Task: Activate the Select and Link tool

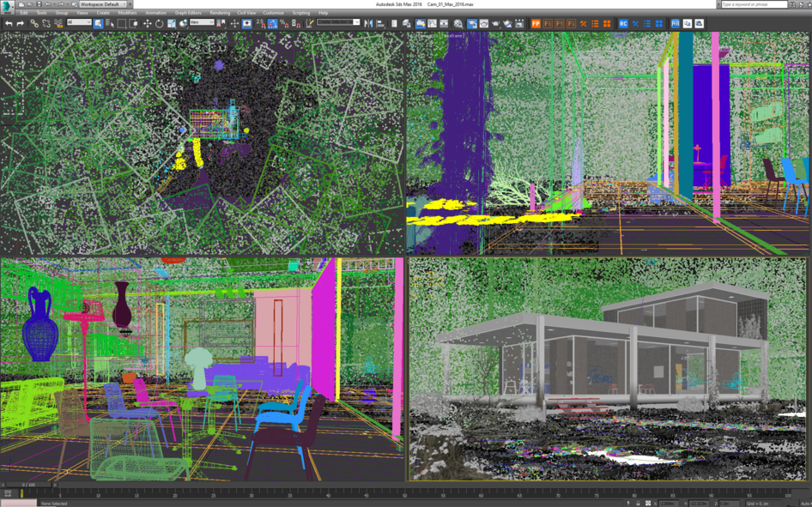Action: 34,23
